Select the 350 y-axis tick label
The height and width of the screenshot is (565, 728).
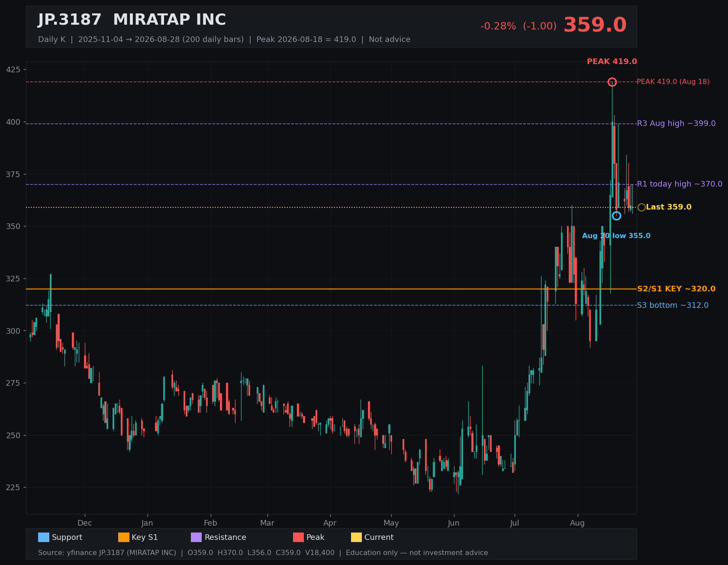(x=13, y=226)
